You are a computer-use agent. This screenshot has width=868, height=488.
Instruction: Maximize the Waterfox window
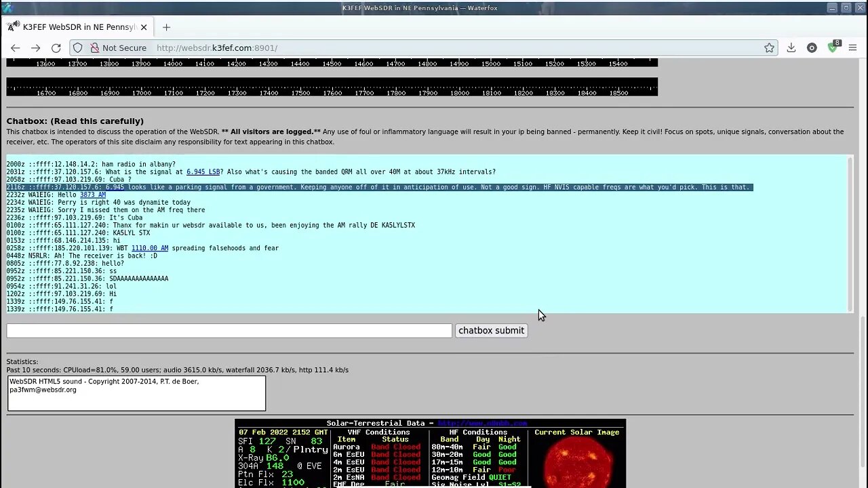point(846,8)
